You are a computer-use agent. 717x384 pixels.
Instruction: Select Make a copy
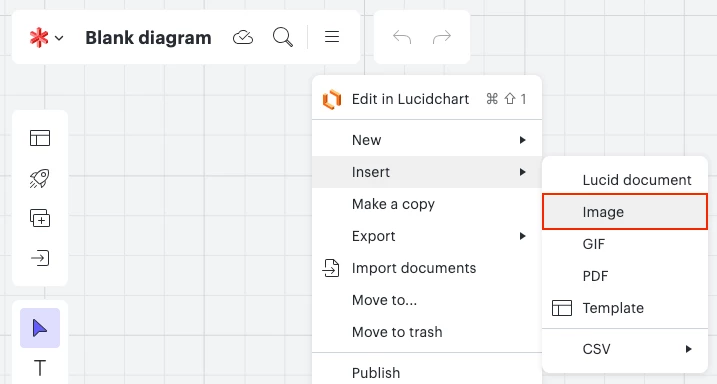[x=427, y=204]
